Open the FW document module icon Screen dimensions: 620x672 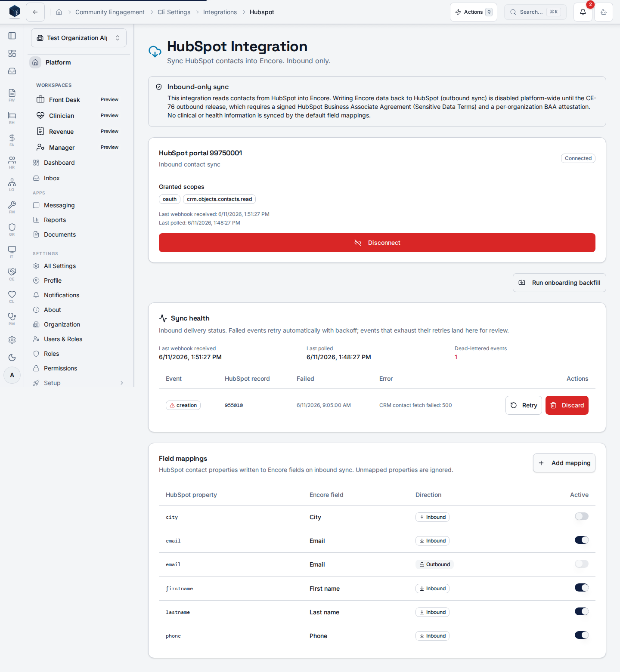pos(12,95)
